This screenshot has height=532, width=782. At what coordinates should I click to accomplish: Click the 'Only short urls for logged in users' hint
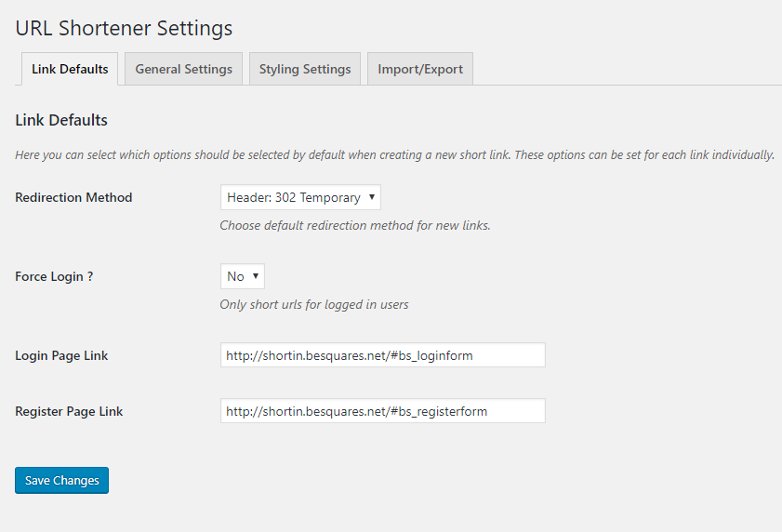[313, 304]
